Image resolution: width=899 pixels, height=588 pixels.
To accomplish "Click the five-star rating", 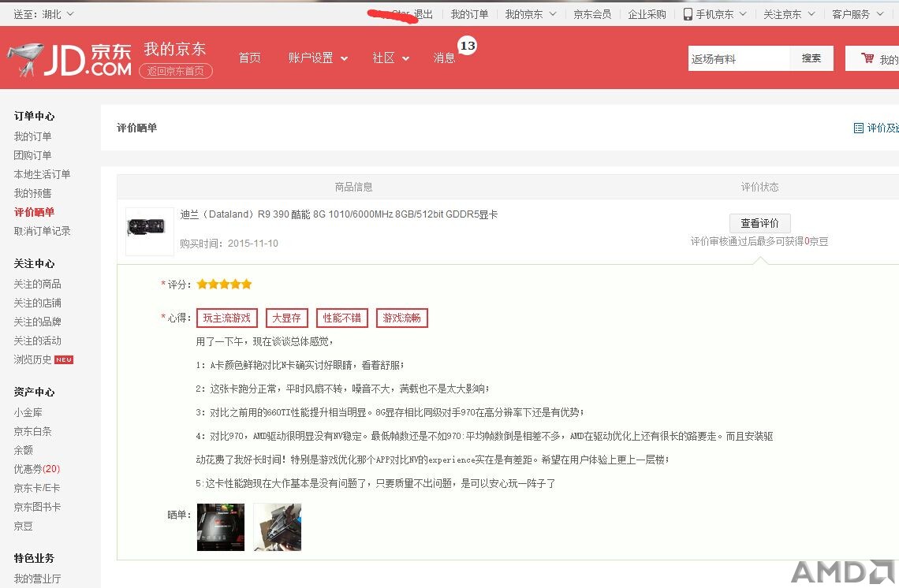I will (224, 285).
